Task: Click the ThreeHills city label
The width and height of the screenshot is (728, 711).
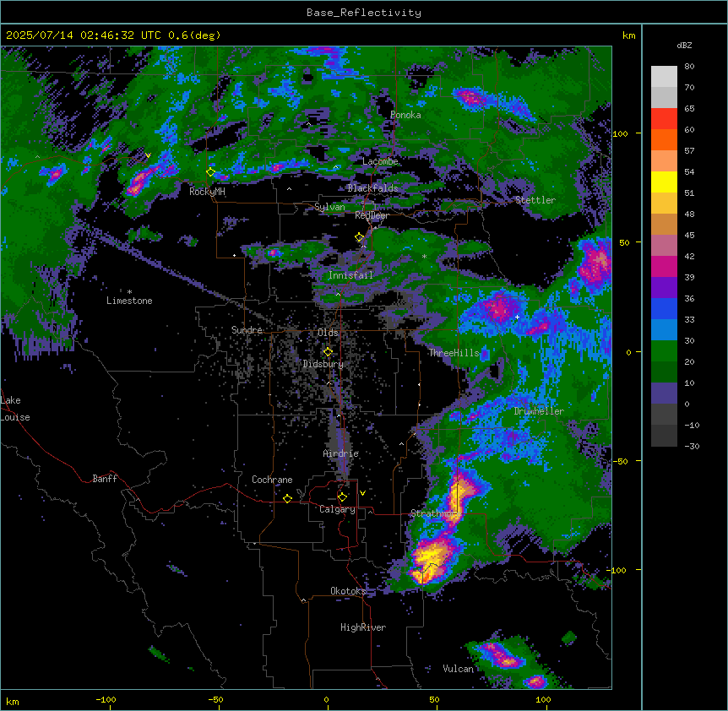Action: [454, 353]
